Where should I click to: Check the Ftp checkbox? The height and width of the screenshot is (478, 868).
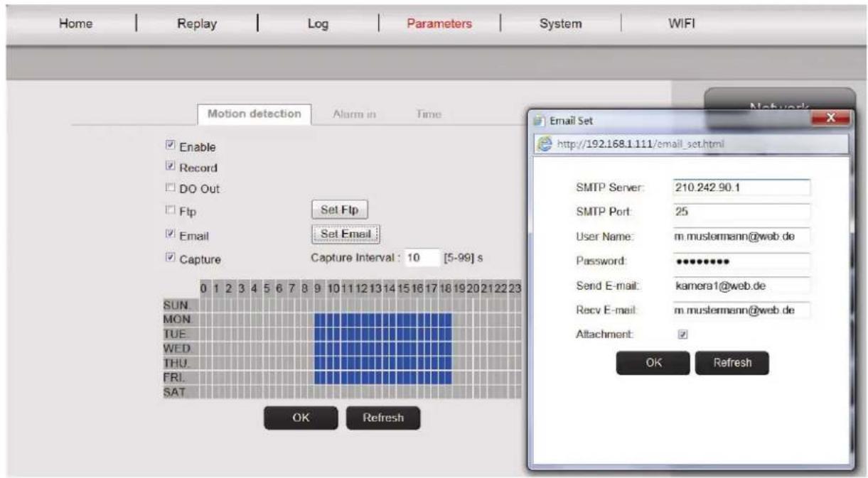170,211
